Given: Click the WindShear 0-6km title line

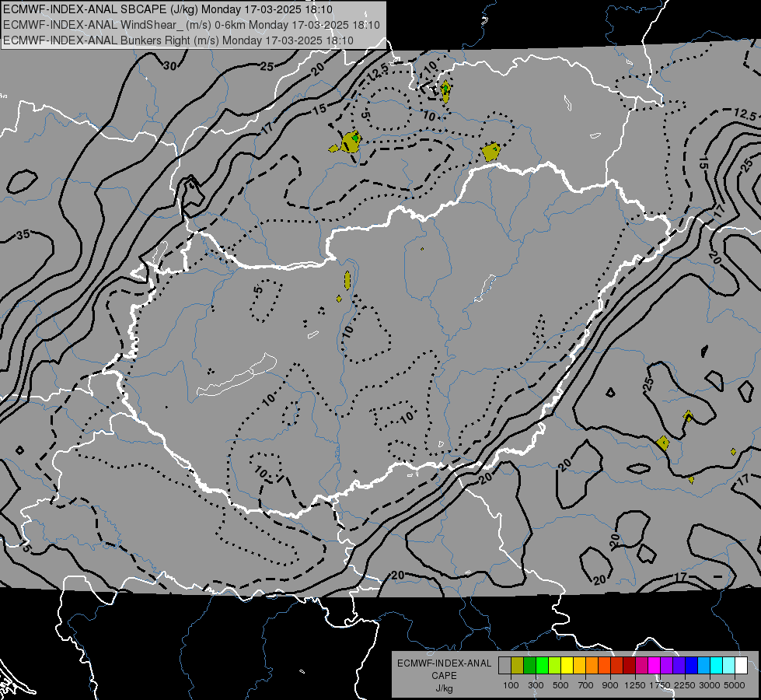Looking at the screenshot, I should click(191, 25).
